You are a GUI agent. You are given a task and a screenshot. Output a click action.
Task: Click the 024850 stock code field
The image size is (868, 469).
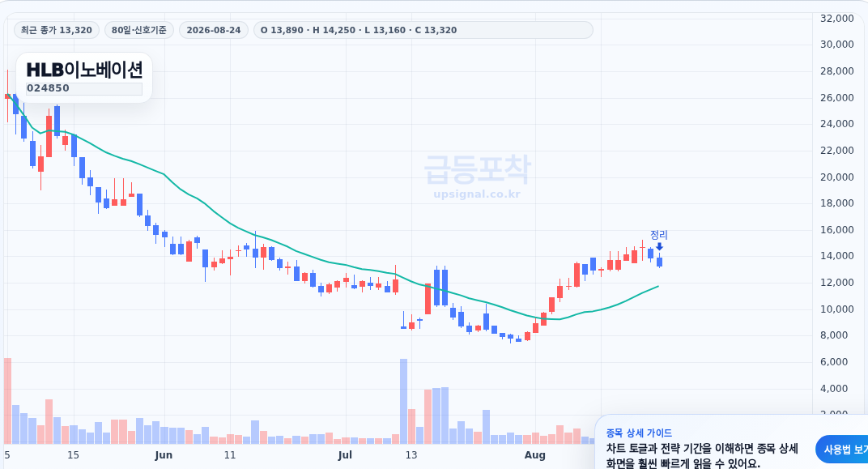tap(84, 88)
